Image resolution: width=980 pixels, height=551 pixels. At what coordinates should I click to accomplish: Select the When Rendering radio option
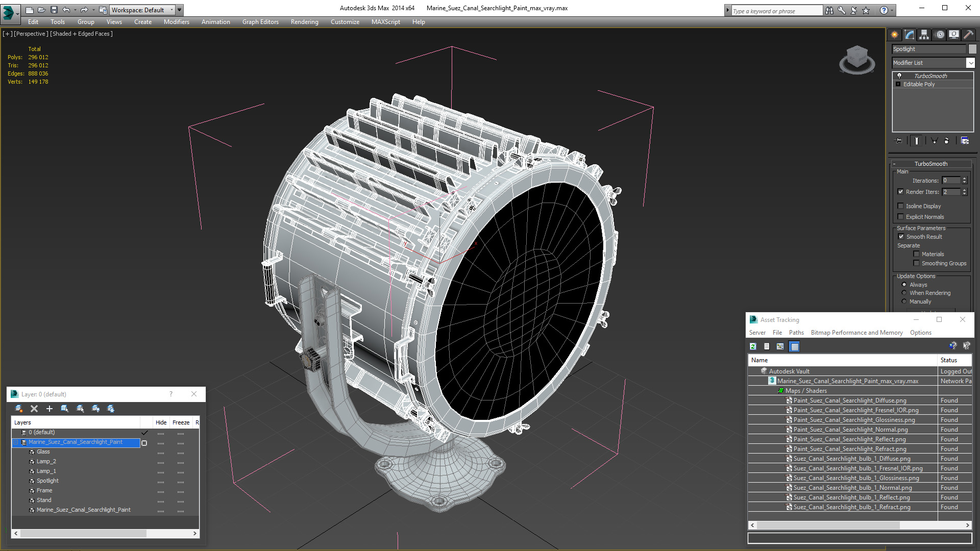tap(904, 293)
